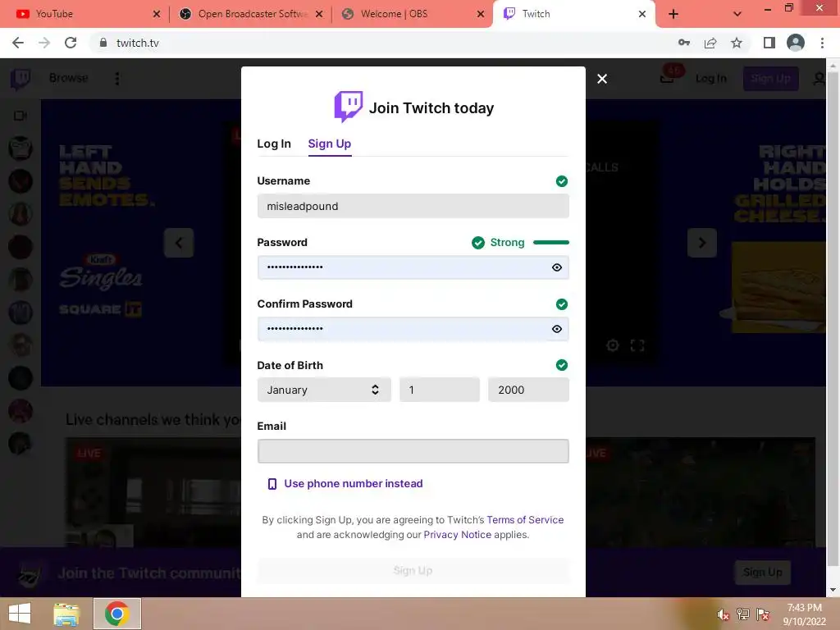Click the first channel avatar in left sidebar
This screenshot has width=840, height=630.
[21, 148]
